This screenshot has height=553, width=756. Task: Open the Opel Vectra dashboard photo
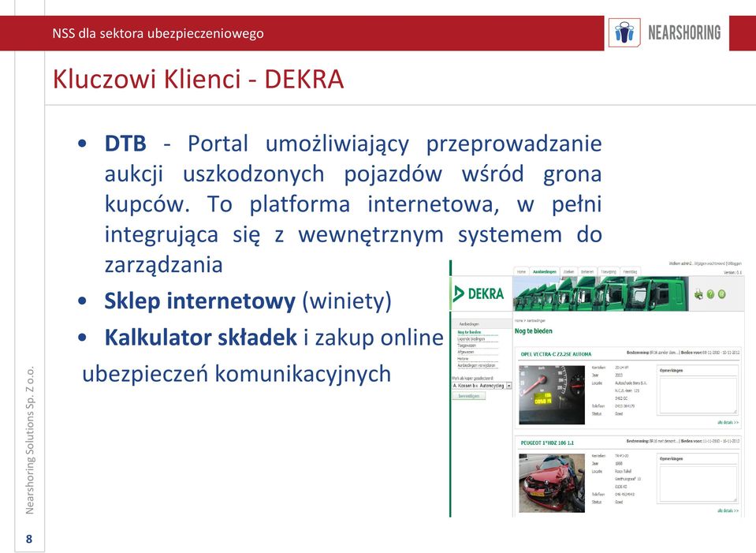552,394
